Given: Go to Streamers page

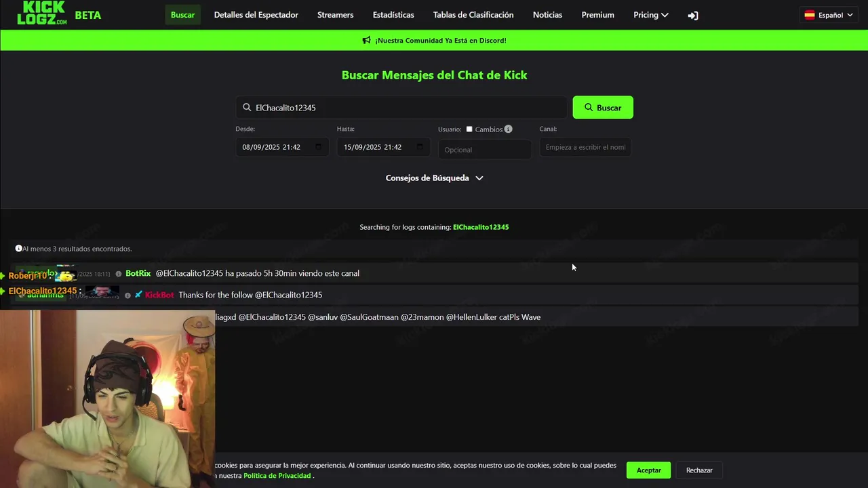Looking at the screenshot, I should 335,15.
